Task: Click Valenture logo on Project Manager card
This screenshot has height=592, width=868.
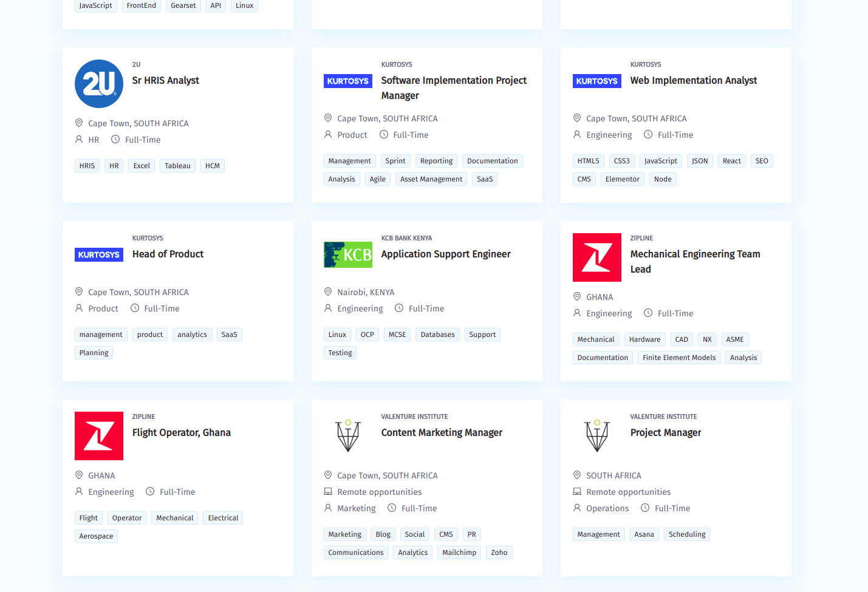Action: [x=597, y=436]
